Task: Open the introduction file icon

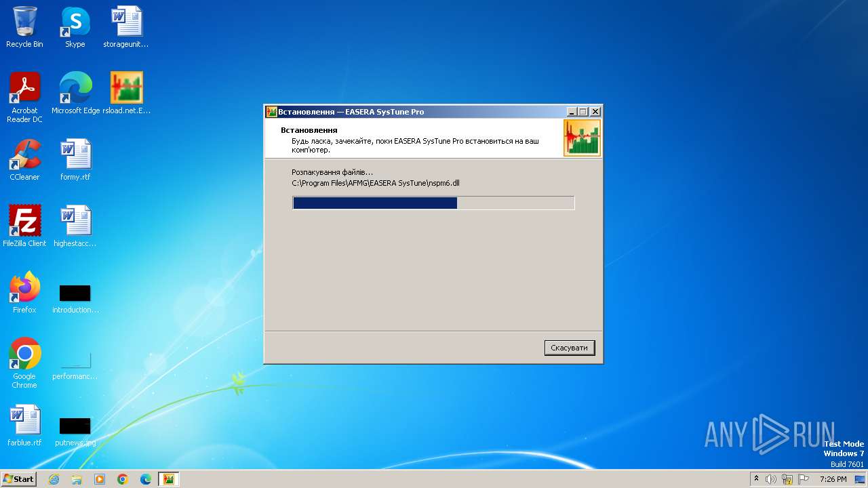Action: (75, 298)
